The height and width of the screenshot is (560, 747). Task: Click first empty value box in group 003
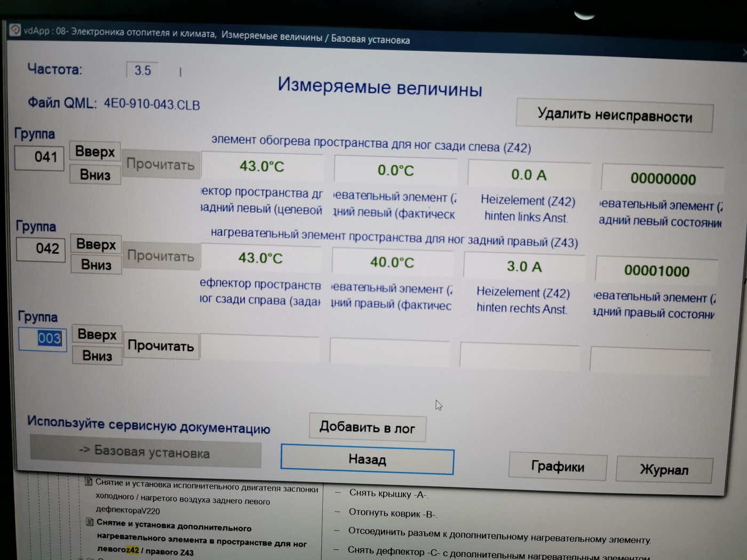click(260, 349)
